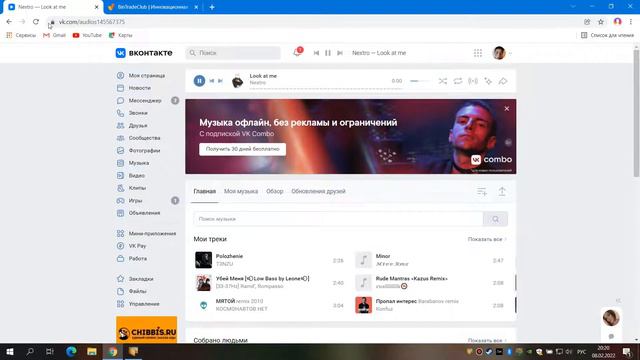Open VKontakte logo home link
This screenshot has height=360, width=640.
[x=144, y=53]
